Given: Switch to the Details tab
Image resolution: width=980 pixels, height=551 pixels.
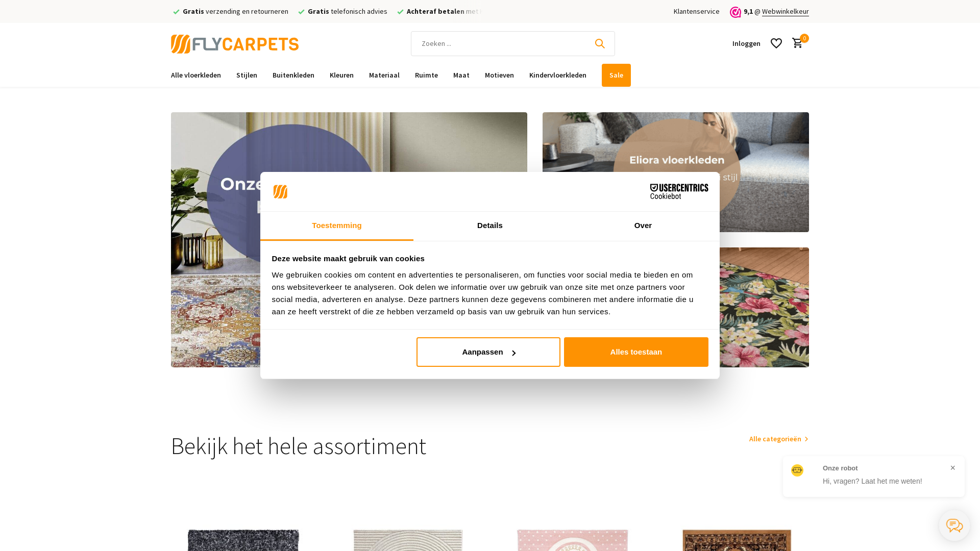Looking at the screenshot, I should (x=490, y=226).
